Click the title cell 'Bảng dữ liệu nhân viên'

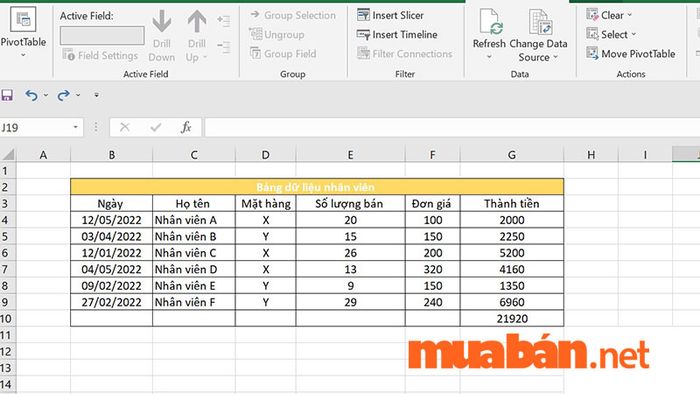(x=317, y=187)
